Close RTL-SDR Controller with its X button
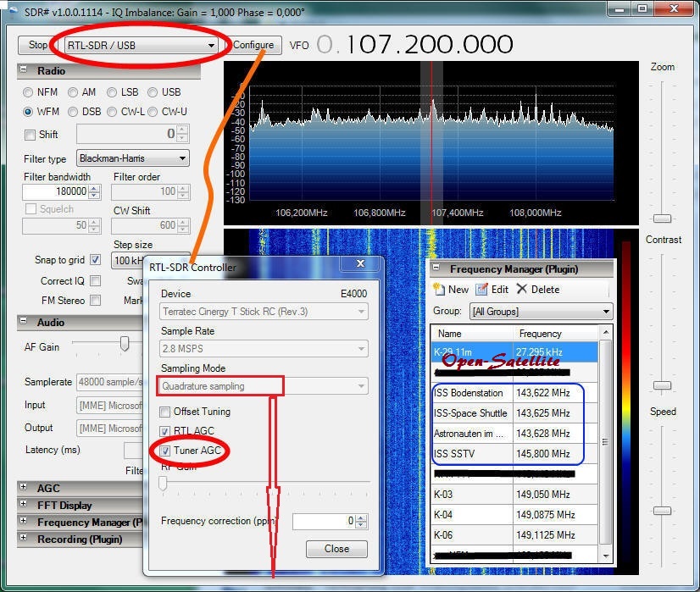The image size is (700, 592). (360, 263)
